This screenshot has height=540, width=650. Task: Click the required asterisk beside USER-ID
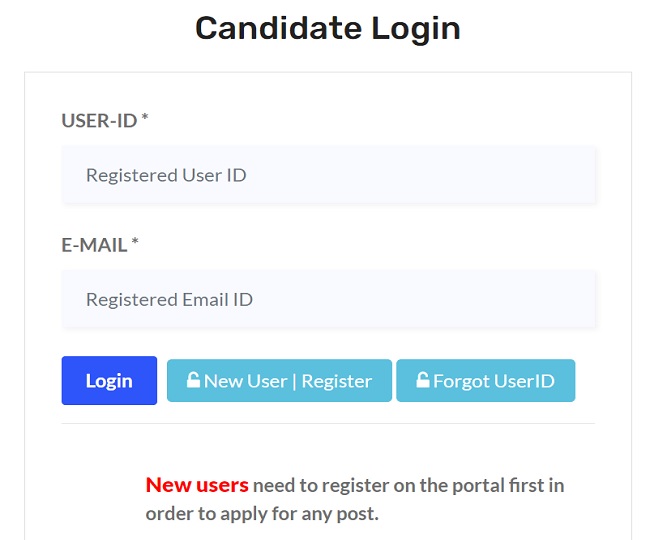point(144,119)
